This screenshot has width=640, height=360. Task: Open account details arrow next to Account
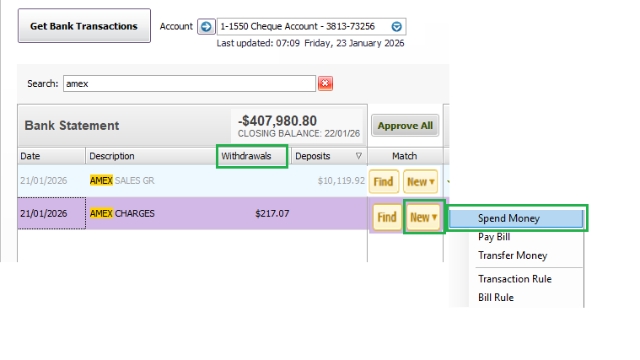(206, 27)
